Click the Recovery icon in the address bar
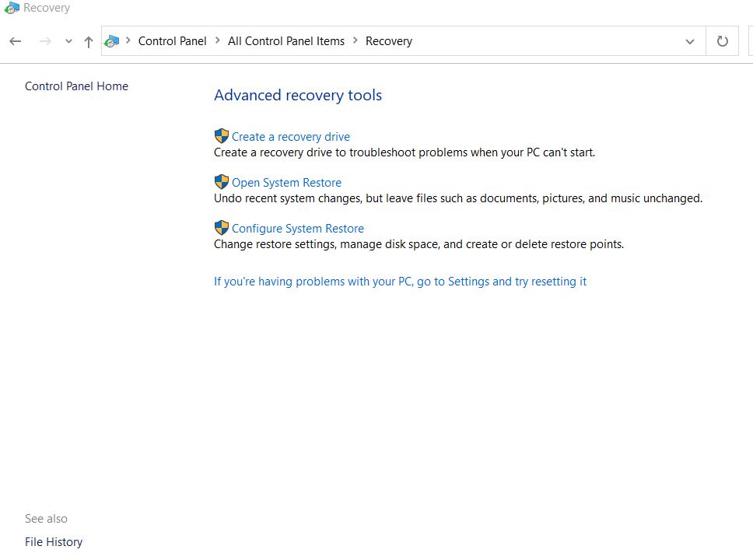The height and width of the screenshot is (560, 753). tap(111, 41)
